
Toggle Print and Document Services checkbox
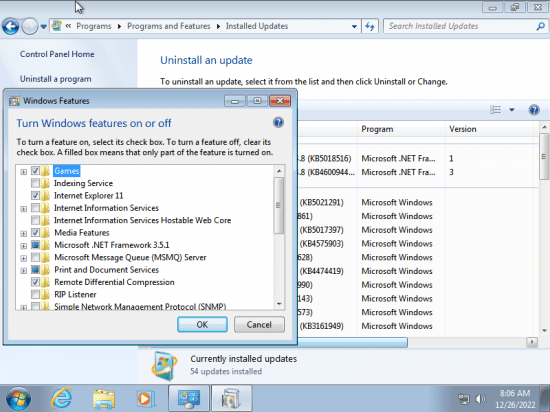click(x=35, y=270)
